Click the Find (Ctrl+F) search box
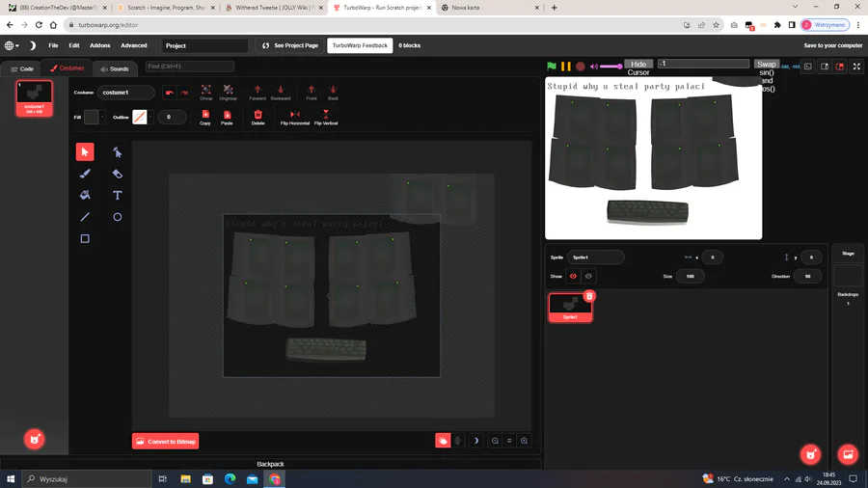 pyautogui.click(x=189, y=67)
